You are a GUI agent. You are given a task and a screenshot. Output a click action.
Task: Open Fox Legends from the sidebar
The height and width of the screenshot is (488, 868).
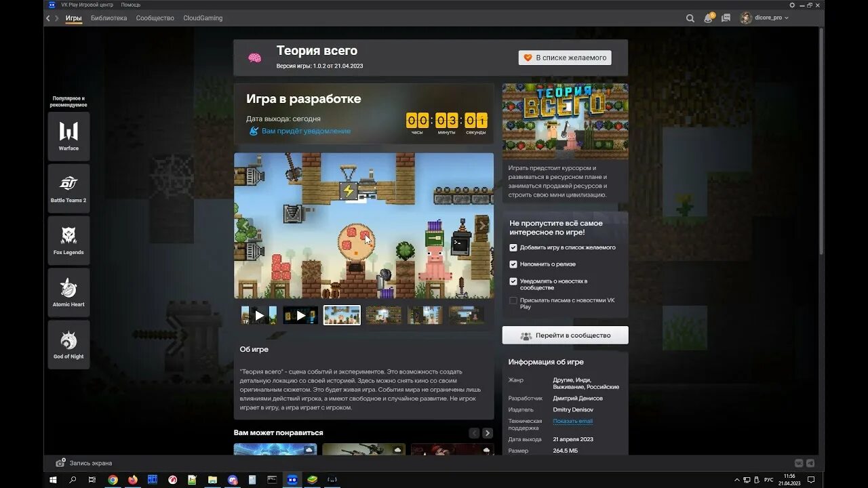68,241
